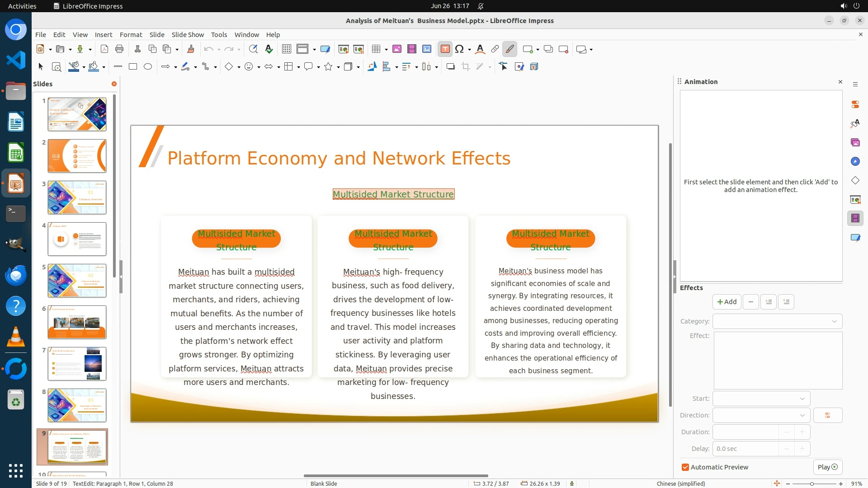Click the Print icon in toolbar
This screenshot has width=868, height=488.
pyautogui.click(x=119, y=49)
